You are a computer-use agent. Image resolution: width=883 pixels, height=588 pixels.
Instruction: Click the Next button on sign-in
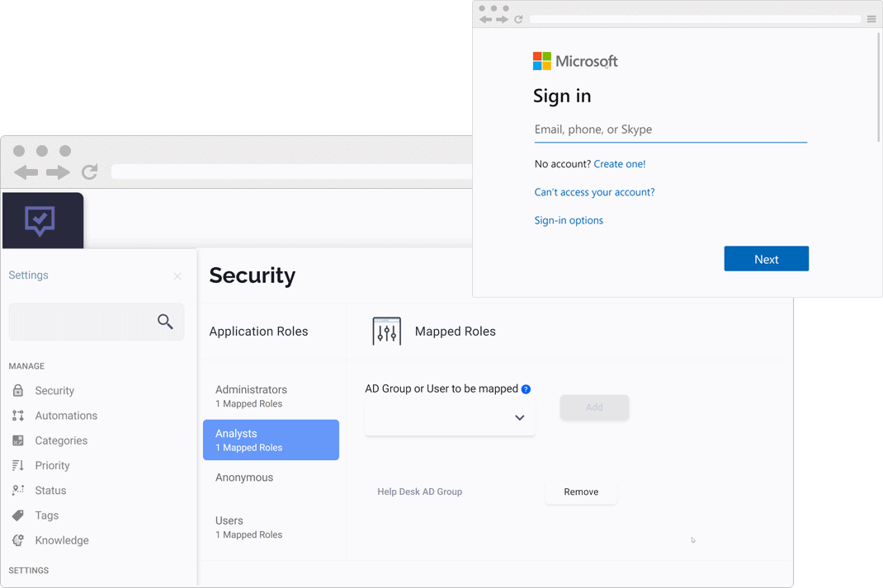point(766,258)
